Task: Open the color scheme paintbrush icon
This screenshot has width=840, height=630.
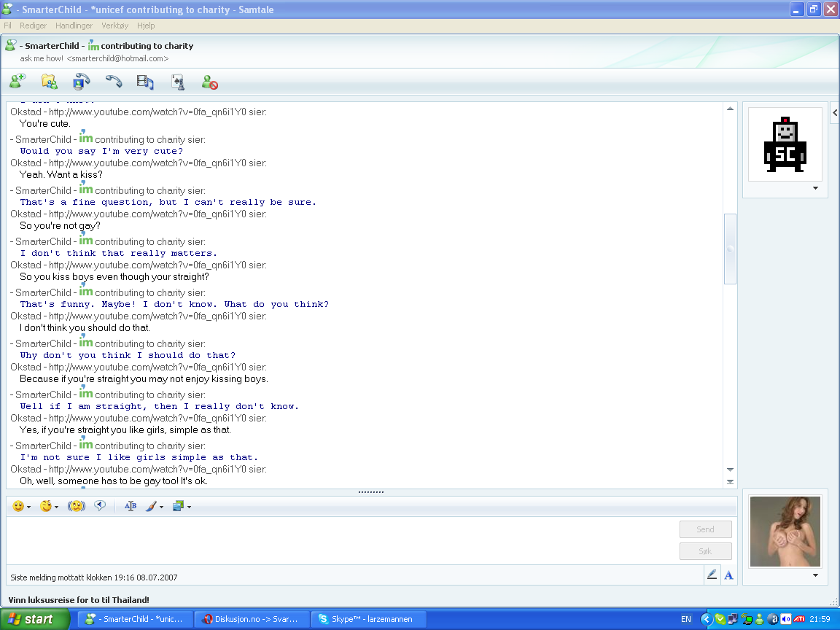Action: [x=151, y=506]
